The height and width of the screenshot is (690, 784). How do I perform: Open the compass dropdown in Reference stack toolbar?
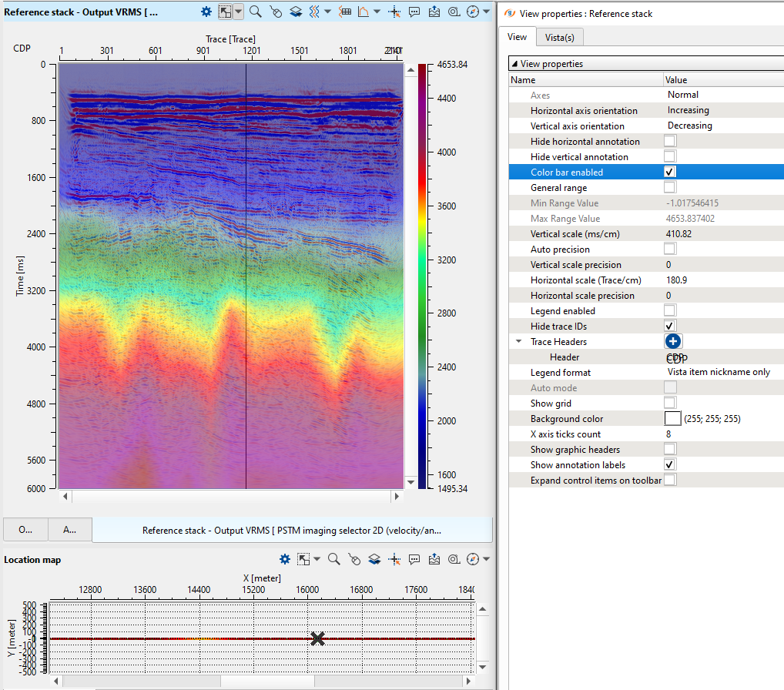pyautogui.click(x=487, y=12)
